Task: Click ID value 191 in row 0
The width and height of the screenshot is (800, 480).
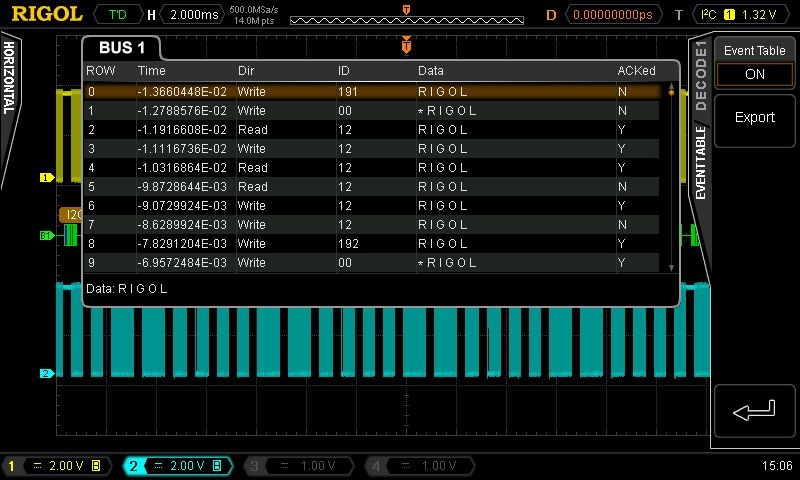Action: point(347,92)
